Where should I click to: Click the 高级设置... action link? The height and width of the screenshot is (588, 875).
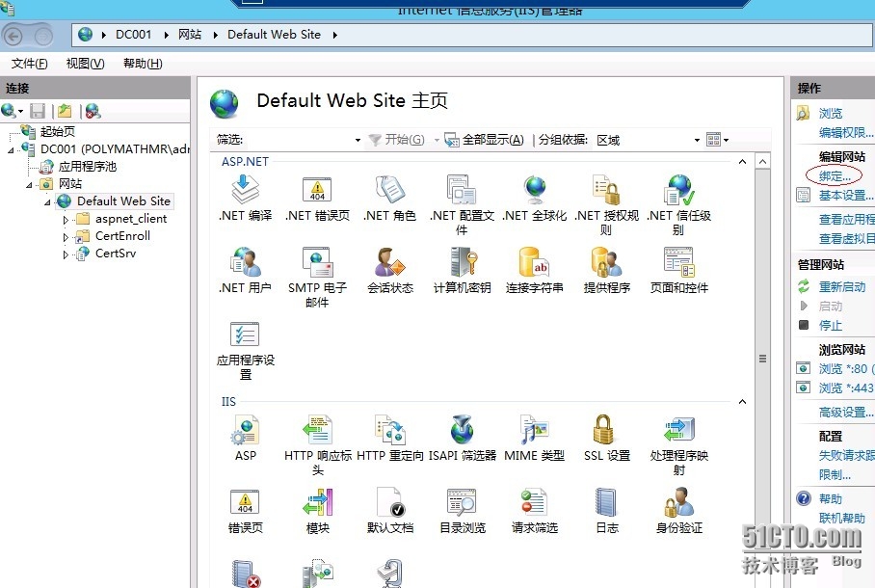[846, 413]
